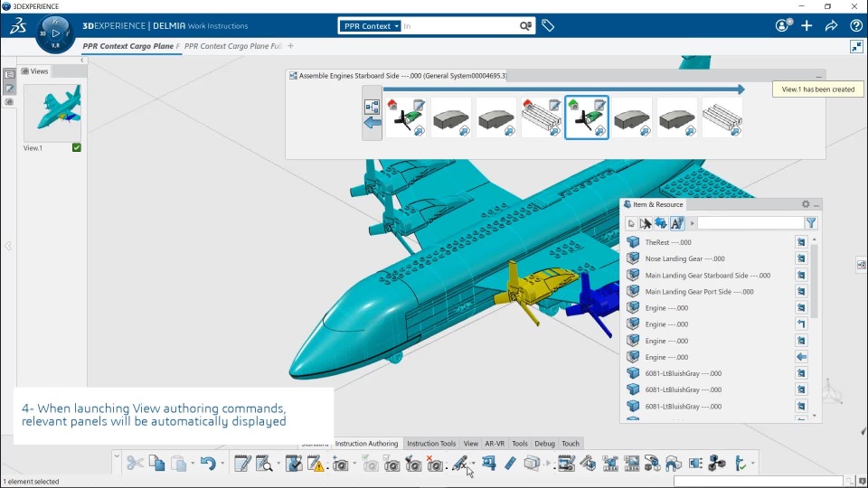Switch to Instruction Authoring tab

[x=366, y=443]
